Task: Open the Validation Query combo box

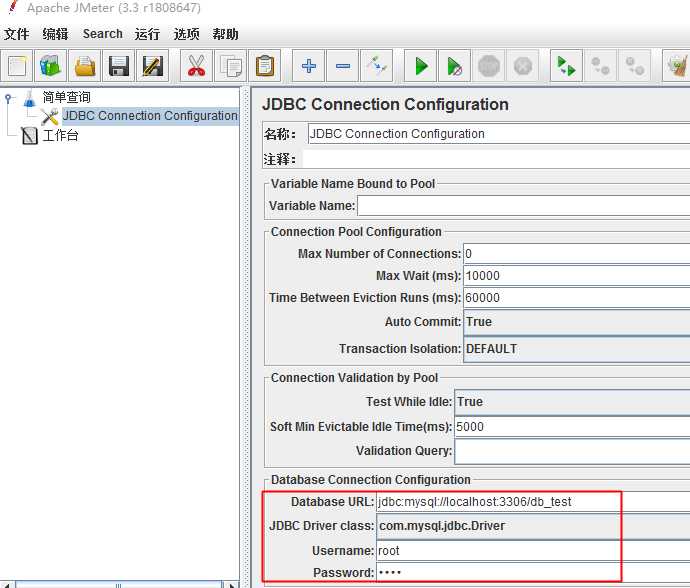Action: (x=572, y=451)
